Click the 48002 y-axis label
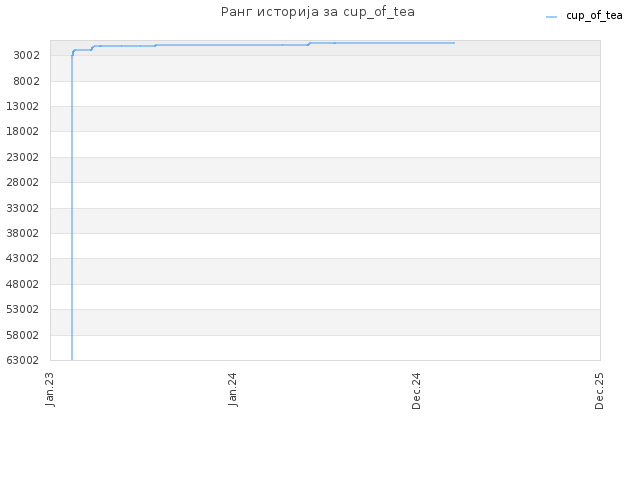 [x=23, y=284]
